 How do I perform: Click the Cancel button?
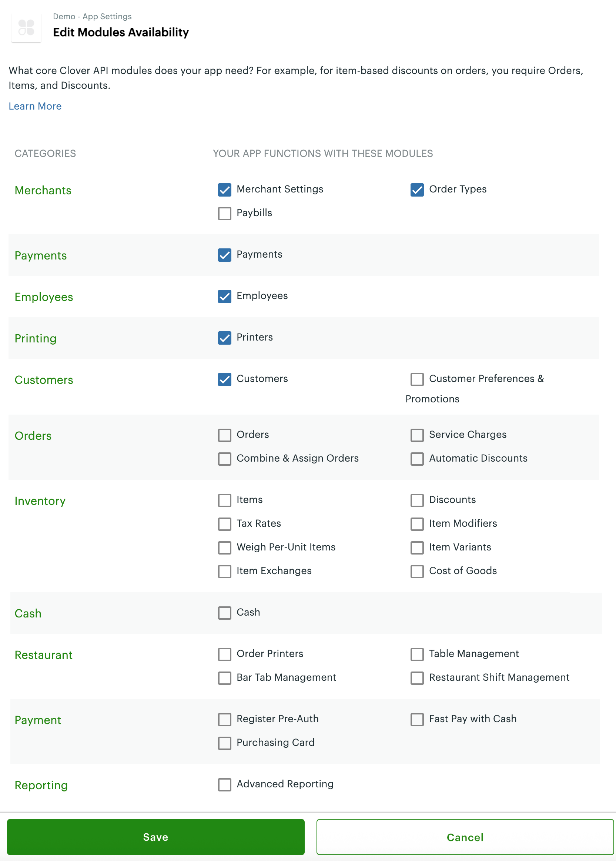click(464, 837)
